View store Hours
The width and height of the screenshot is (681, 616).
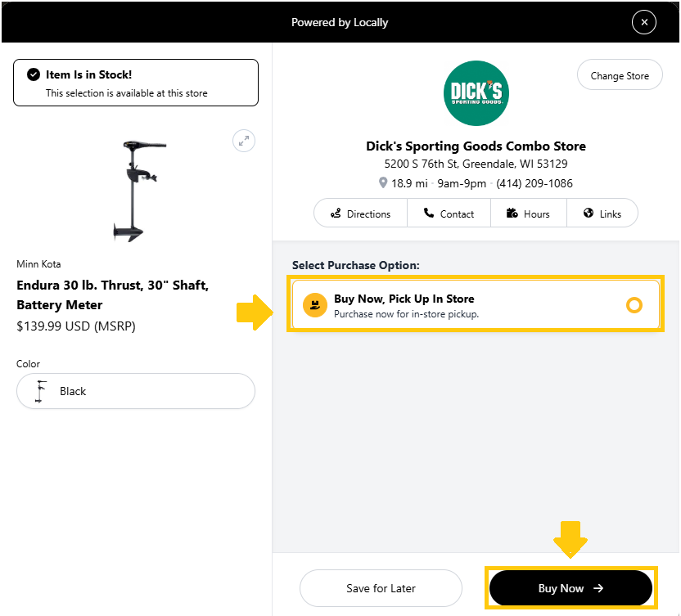pos(528,214)
